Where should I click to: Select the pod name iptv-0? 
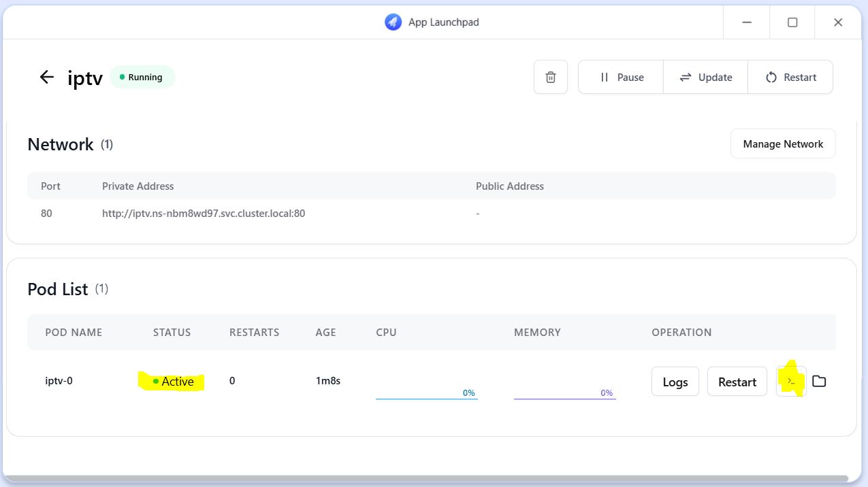(59, 381)
